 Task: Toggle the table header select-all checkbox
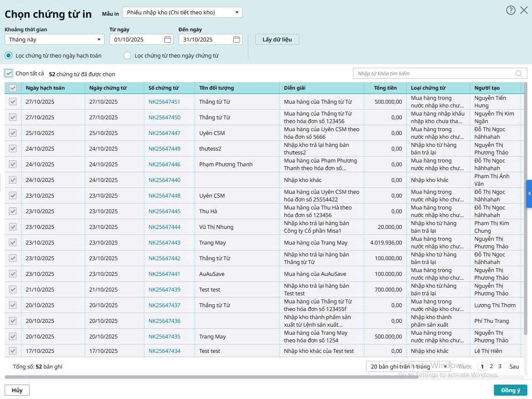[x=13, y=88]
